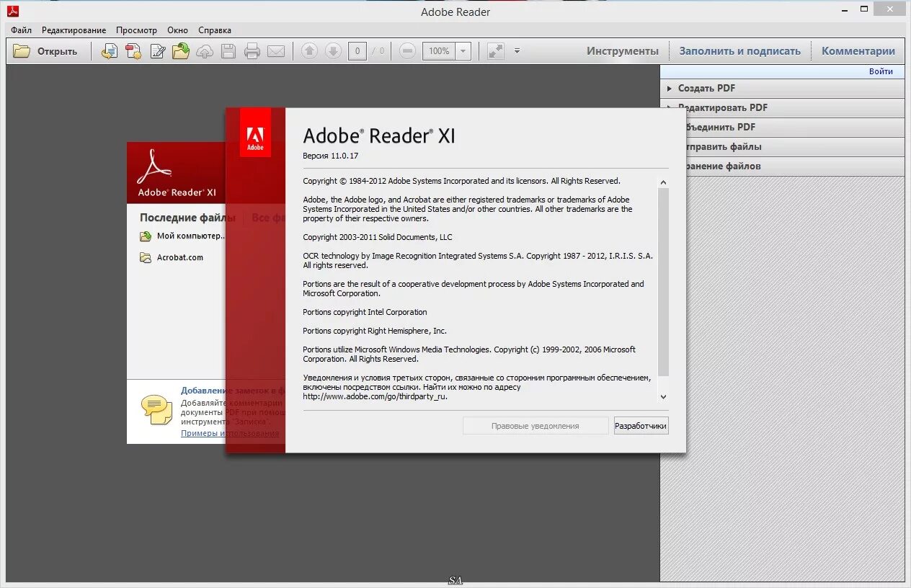This screenshot has height=588, width=911.
Task: Click the Войти sign-in link
Action: [881, 71]
